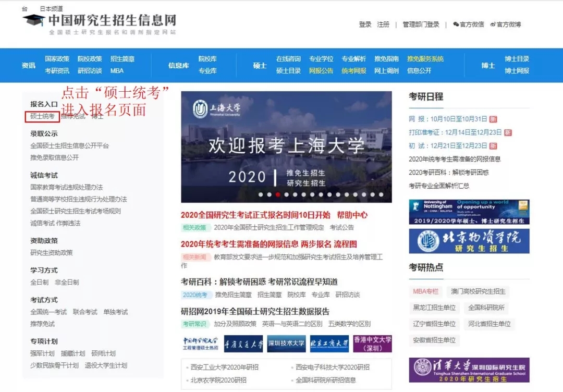Select the red active carousel dot
This screenshot has height=392, width=563.
click(277, 194)
